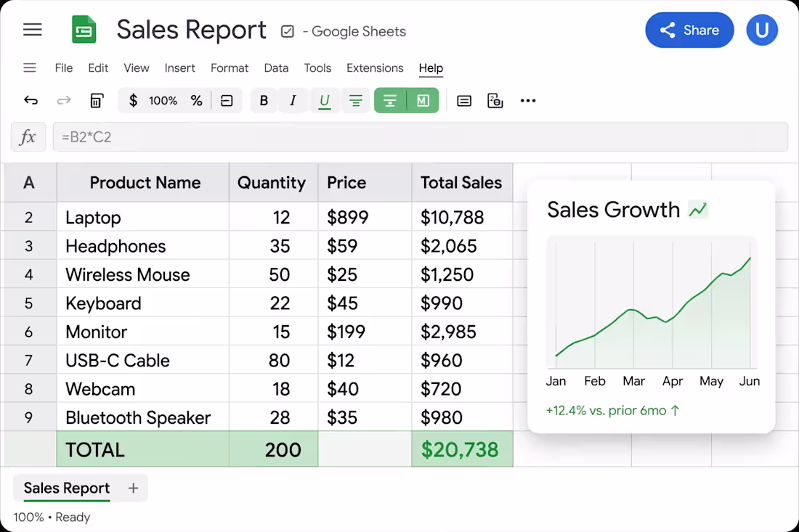The image size is (799, 532).
Task: Apply percent number format
Action: click(x=197, y=100)
